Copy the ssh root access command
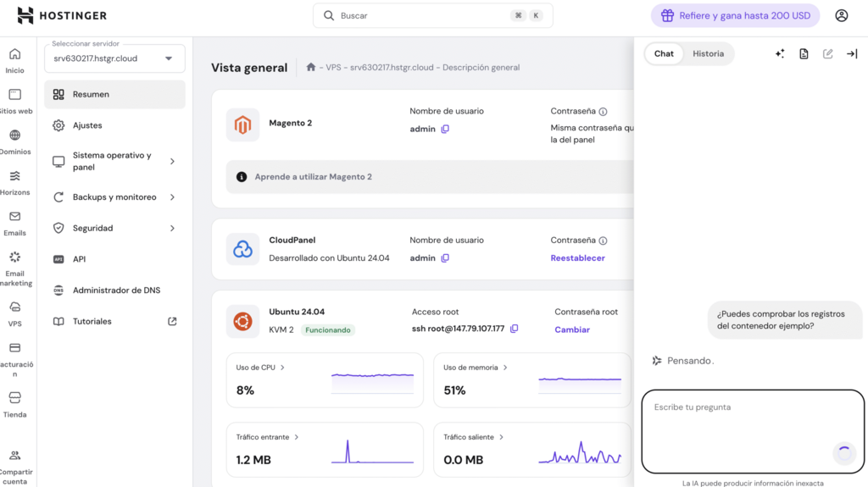 point(515,329)
